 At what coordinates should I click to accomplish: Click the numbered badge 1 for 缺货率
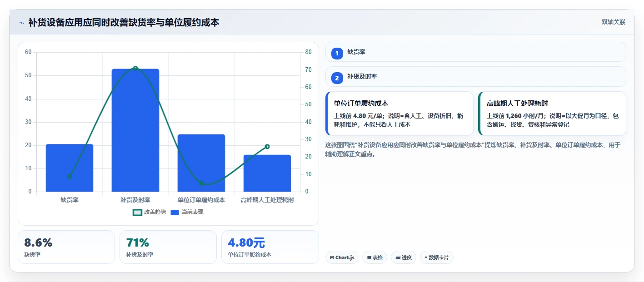(337, 54)
